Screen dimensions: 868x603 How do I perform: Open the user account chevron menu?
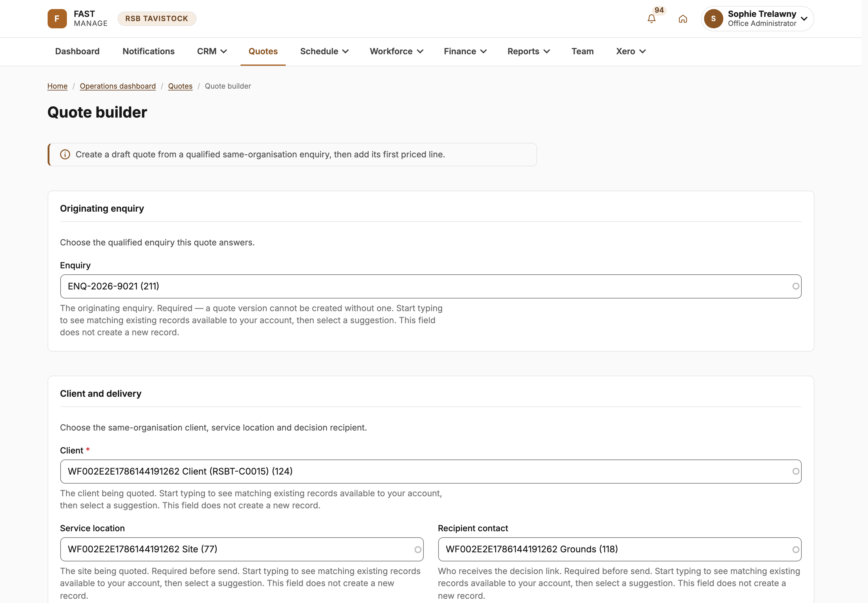[804, 18]
